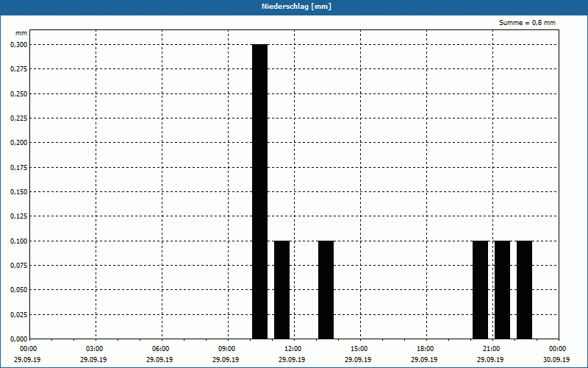Click the 21:00 time axis label
The width and height of the screenshot is (588, 368).
point(492,349)
